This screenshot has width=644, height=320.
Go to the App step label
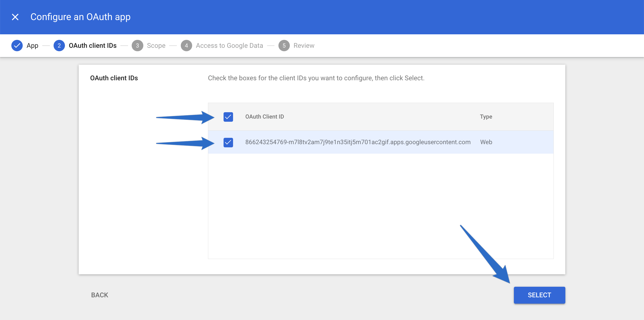32,46
